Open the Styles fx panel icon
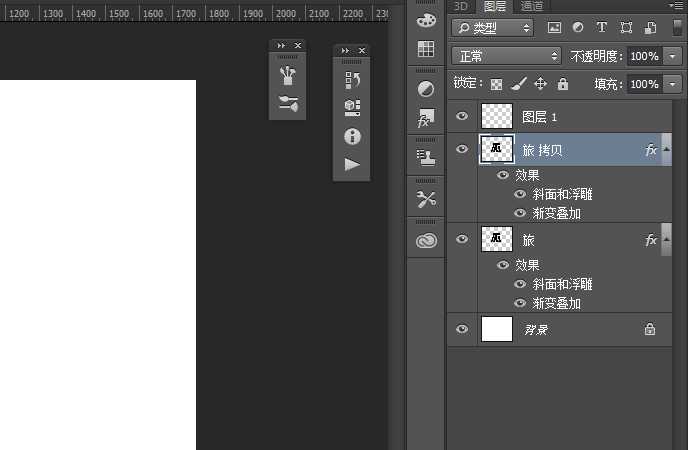This screenshot has height=450, width=700. click(x=426, y=119)
